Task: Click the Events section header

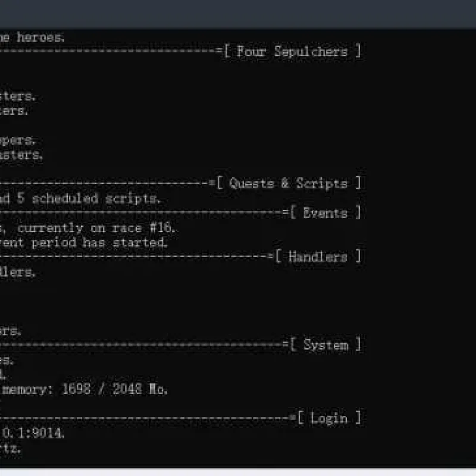Action: 325,212
